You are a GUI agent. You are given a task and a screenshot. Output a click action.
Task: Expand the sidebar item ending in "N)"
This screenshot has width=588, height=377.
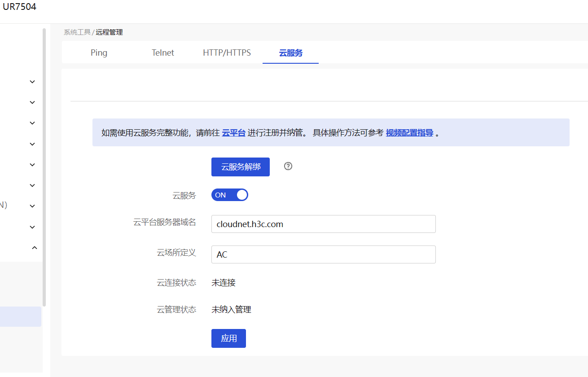click(x=32, y=206)
